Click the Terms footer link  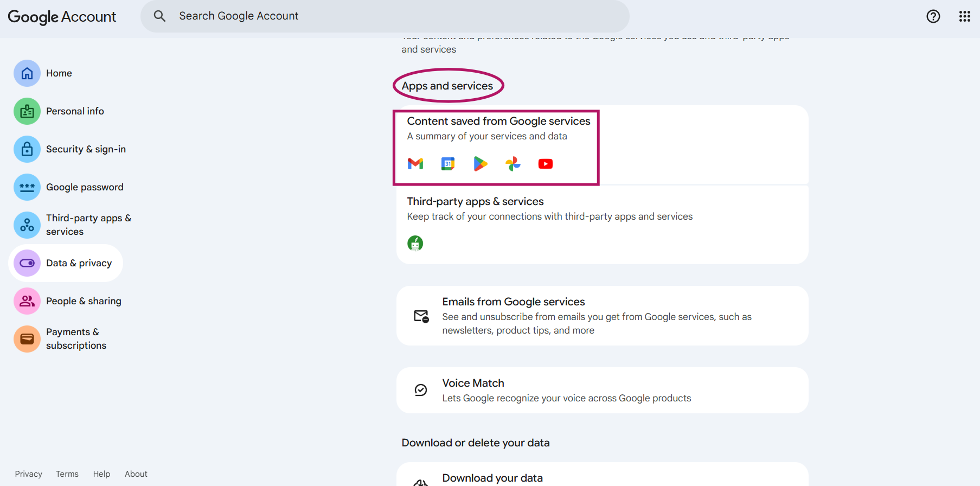(x=67, y=474)
